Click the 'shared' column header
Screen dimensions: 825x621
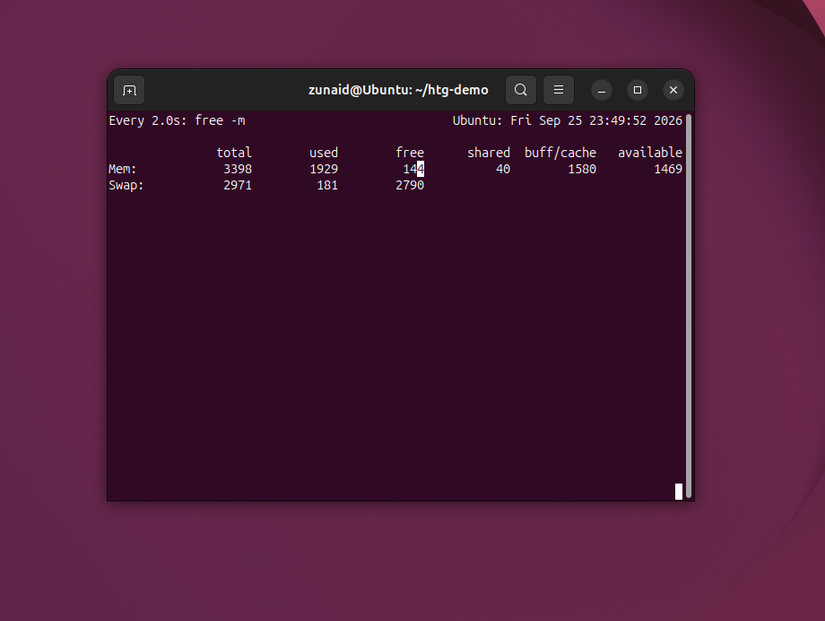point(489,153)
